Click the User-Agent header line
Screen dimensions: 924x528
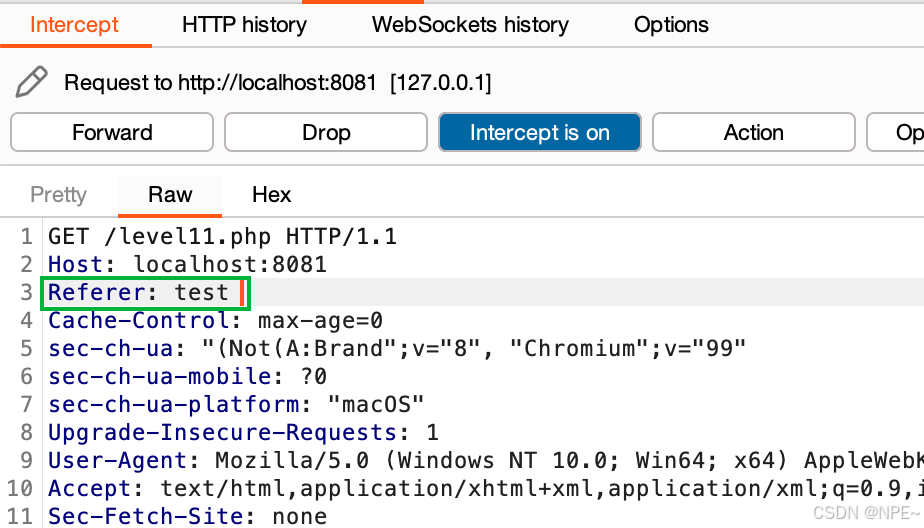click(x=486, y=460)
